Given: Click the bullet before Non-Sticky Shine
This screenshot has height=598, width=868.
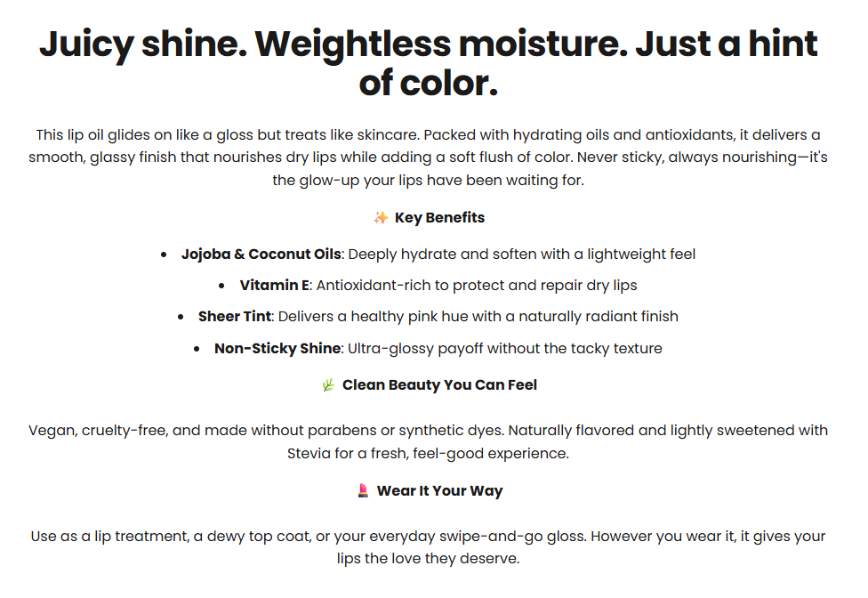Looking at the screenshot, I should click(197, 349).
